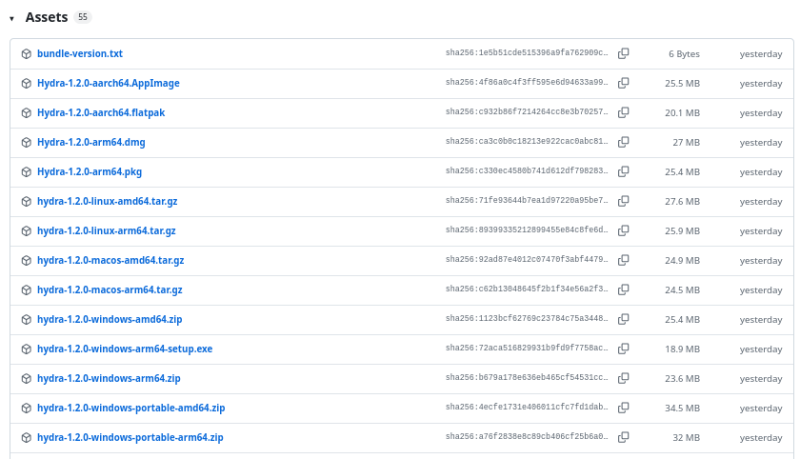The width and height of the screenshot is (800, 459).
Task: Copy hash of hydra-1.2.0-macos-amd64.tar.gz
Action: tap(623, 261)
